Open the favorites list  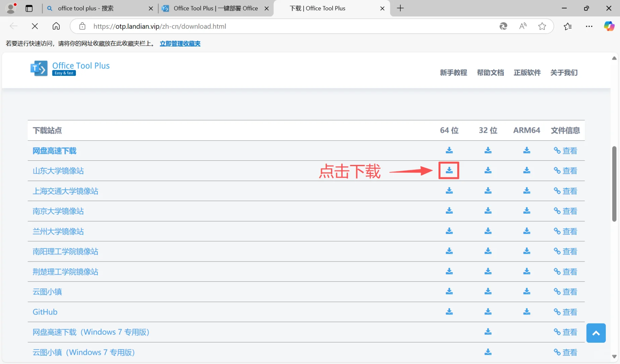[568, 26]
